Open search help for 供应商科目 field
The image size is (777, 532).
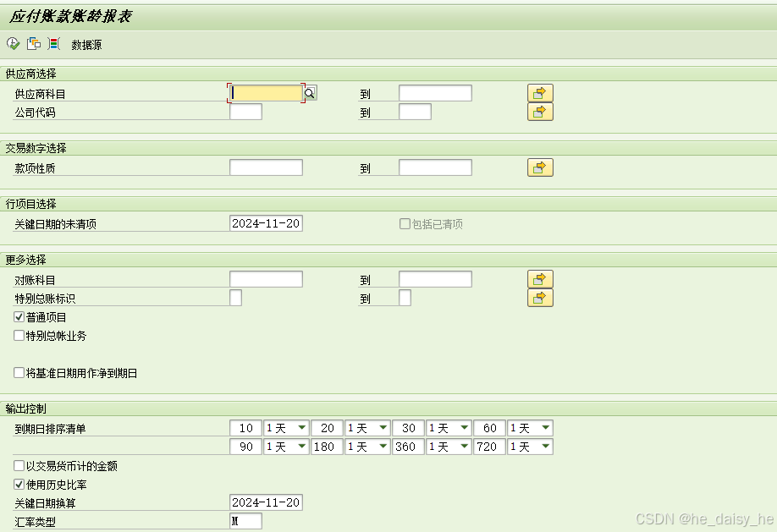click(x=310, y=93)
